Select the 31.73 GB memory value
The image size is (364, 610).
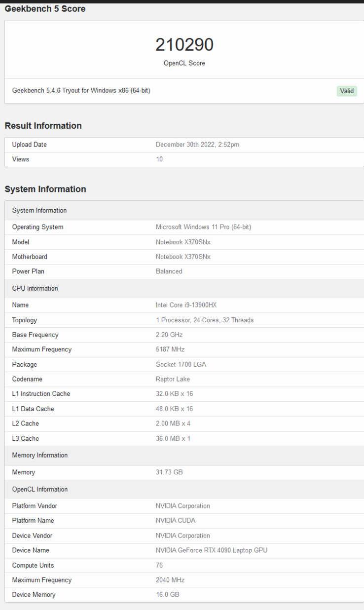pos(169,472)
